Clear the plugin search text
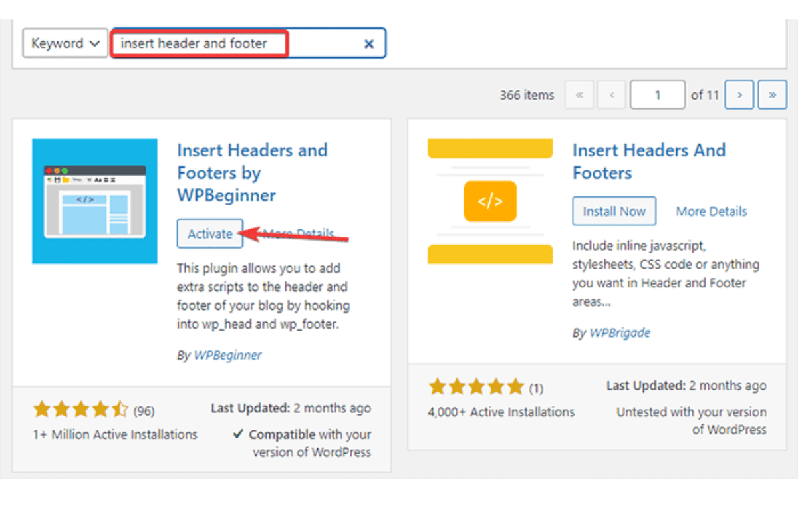 click(369, 44)
